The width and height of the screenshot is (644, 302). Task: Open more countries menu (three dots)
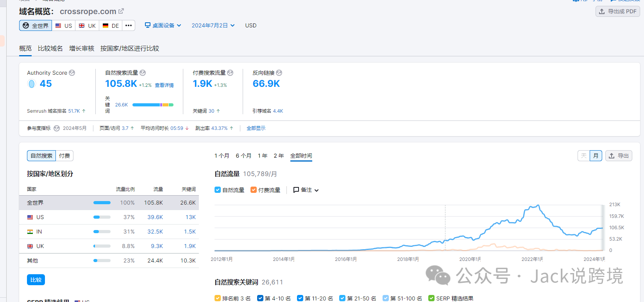tap(129, 25)
